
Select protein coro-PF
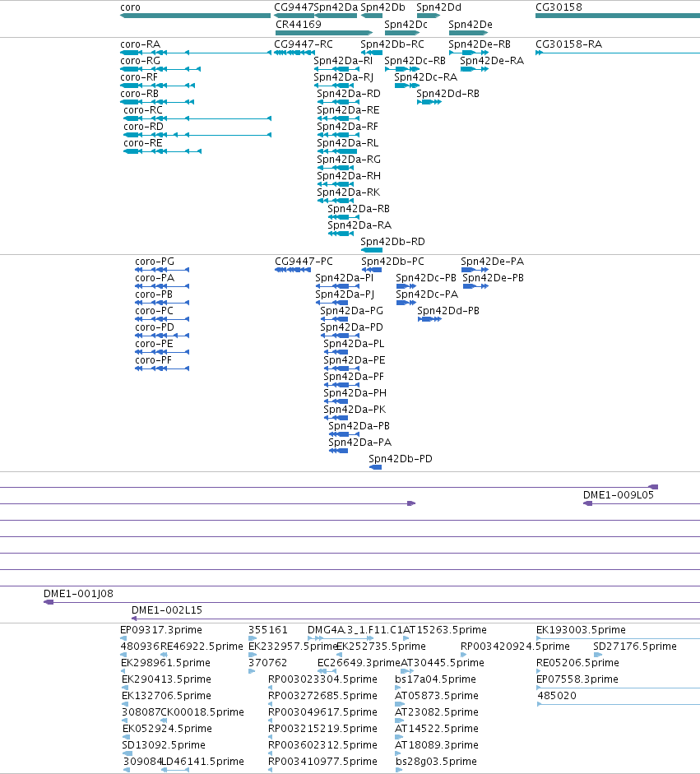point(162,368)
